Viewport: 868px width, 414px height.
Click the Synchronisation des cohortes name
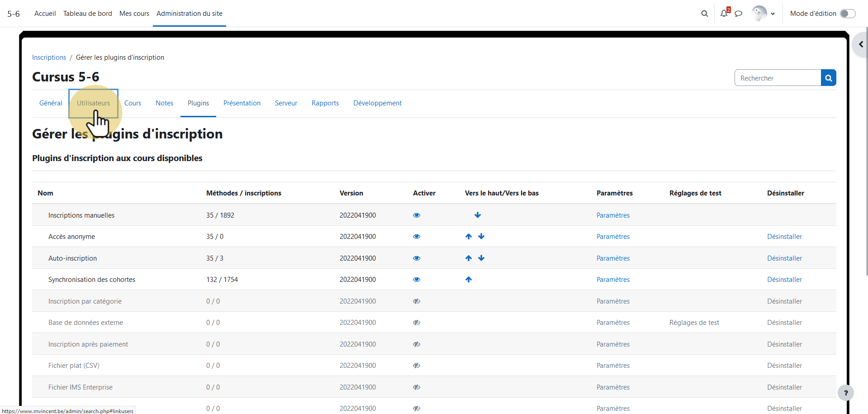[92, 280]
